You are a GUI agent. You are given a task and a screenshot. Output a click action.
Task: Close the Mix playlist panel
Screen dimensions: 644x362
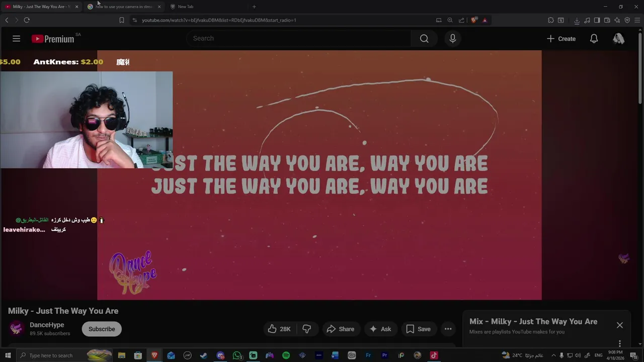click(x=620, y=325)
